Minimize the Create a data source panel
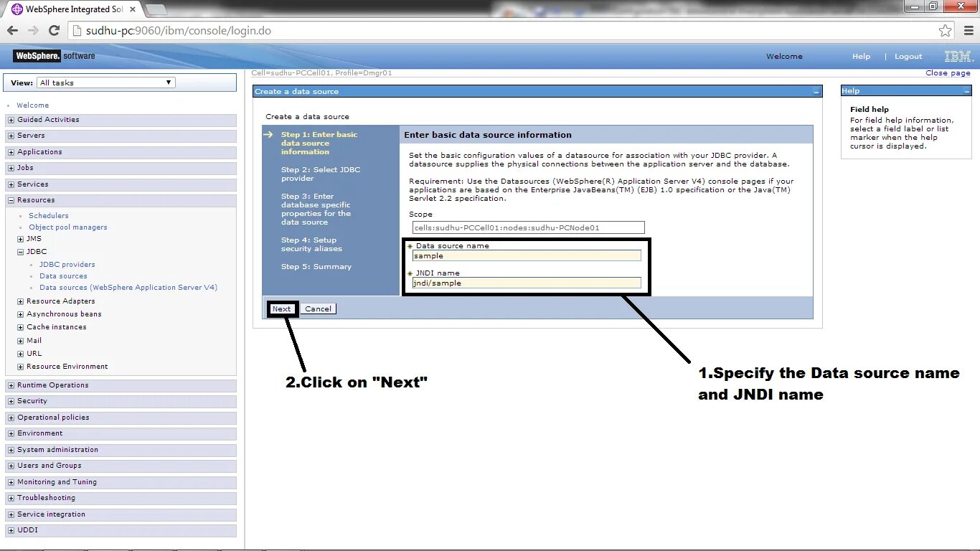The height and width of the screenshot is (551, 980). click(x=816, y=92)
